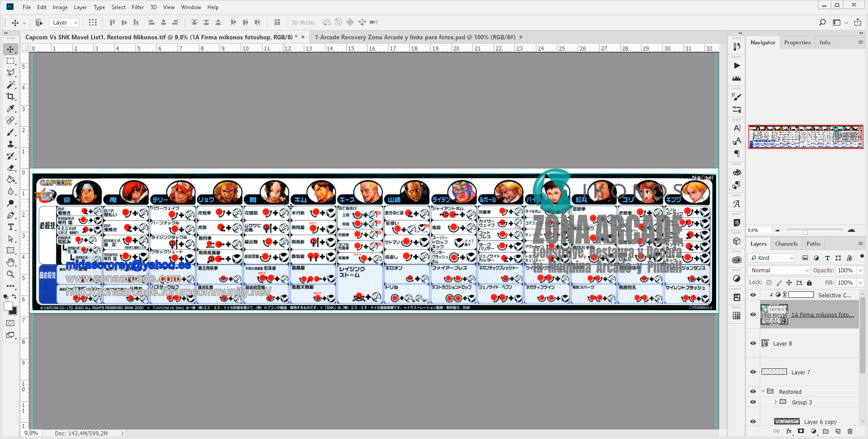The width and height of the screenshot is (868, 439).
Task: Open the blend mode Normal dropdown
Action: click(779, 270)
